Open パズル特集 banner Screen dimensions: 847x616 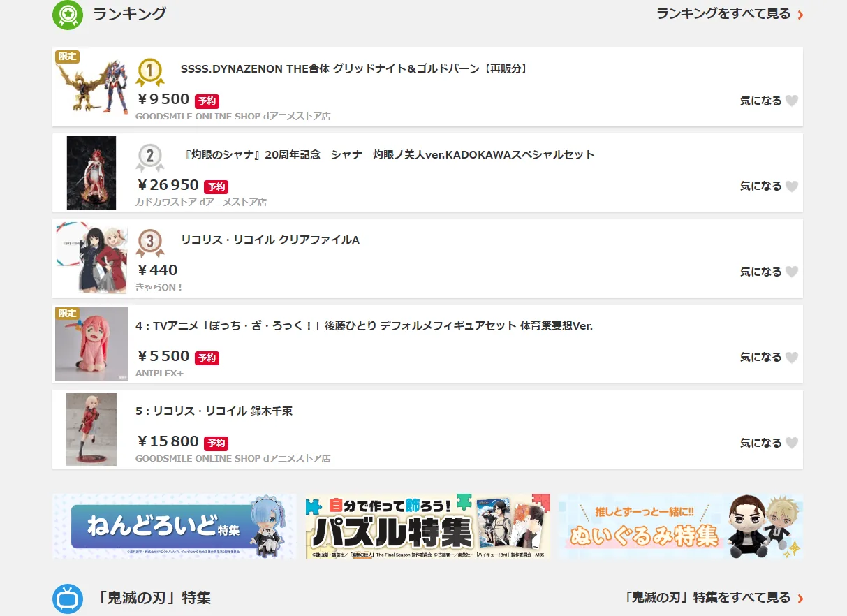tap(428, 526)
